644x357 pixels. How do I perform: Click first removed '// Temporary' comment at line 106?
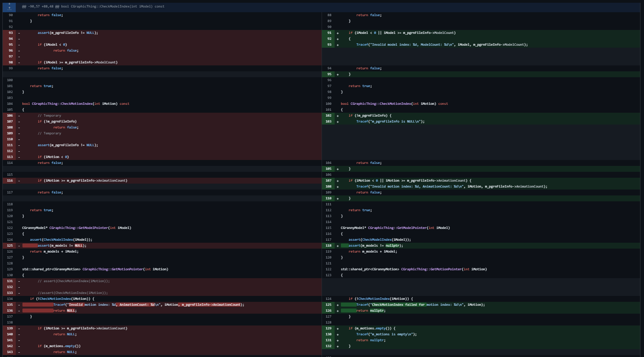pos(50,115)
